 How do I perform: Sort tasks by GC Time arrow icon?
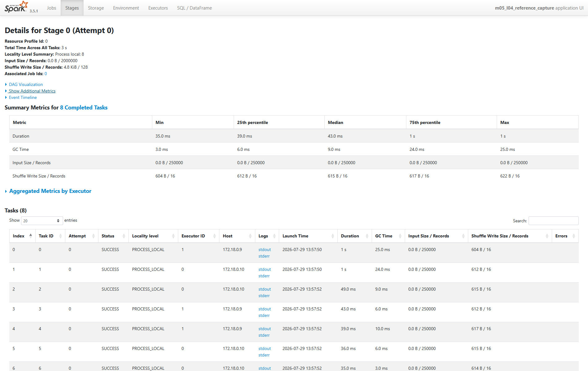click(400, 236)
